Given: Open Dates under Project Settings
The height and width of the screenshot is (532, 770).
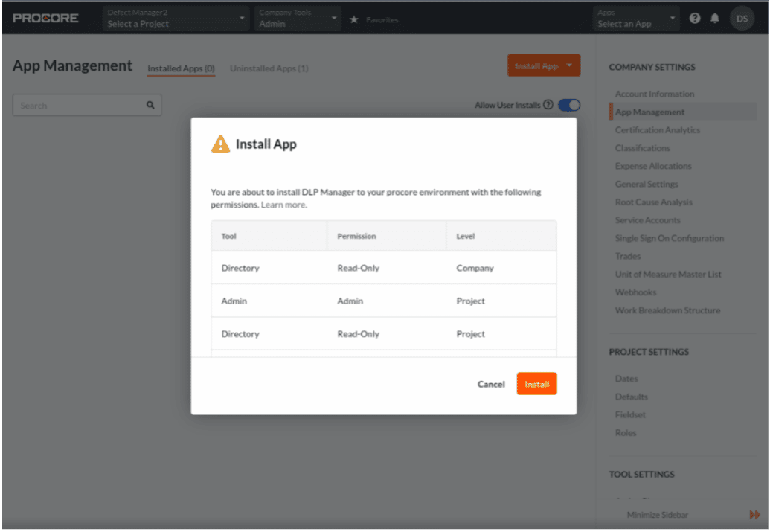Looking at the screenshot, I should click(x=626, y=379).
